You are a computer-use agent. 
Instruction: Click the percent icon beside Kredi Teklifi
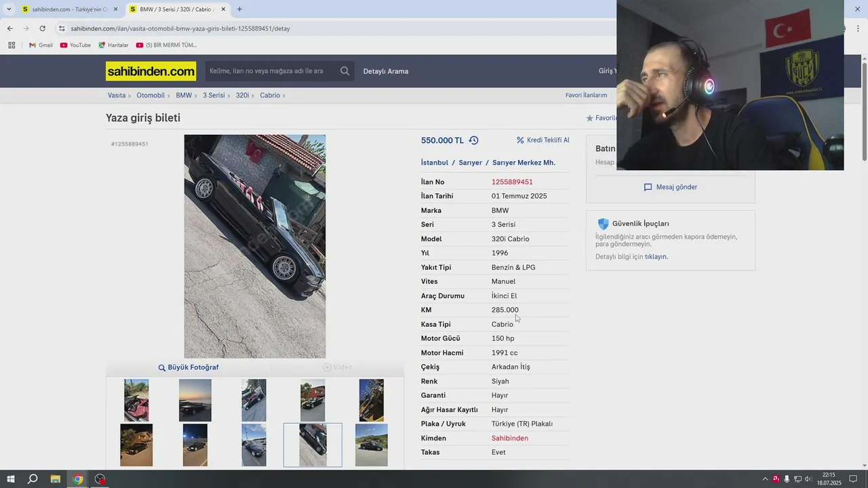[x=520, y=140]
